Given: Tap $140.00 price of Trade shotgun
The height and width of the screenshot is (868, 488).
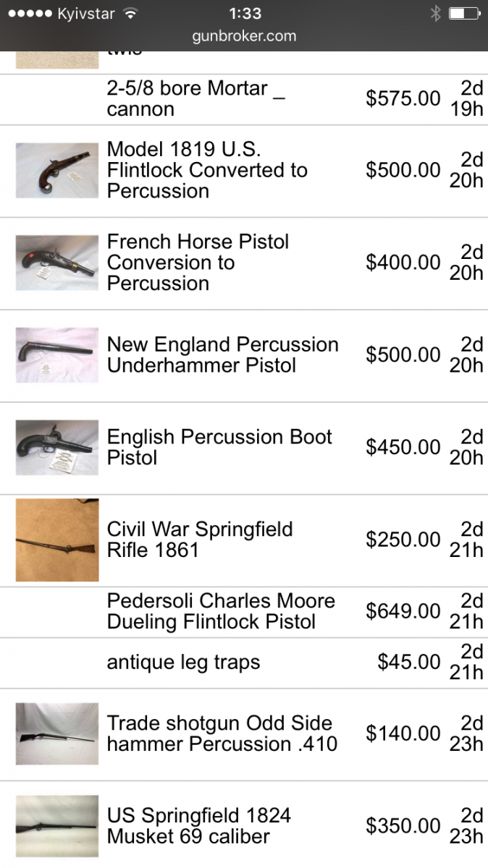Looking at the screenshot, I should (403, 733).
